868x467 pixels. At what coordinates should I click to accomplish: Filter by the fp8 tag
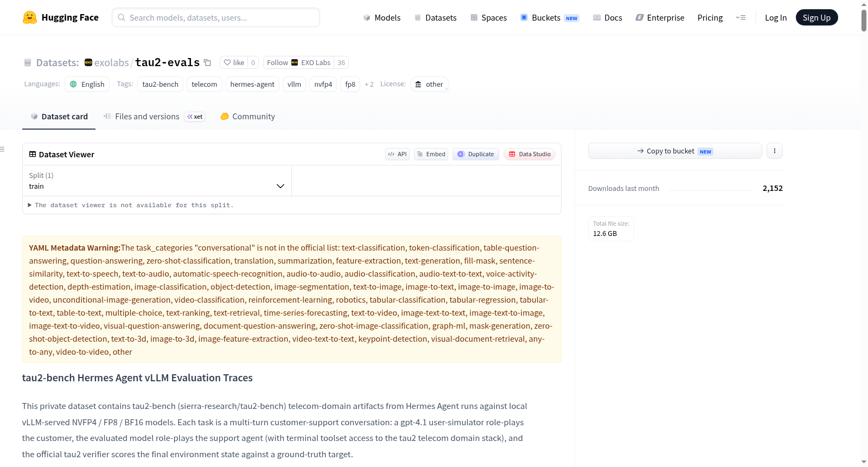(x=350, y=84)
